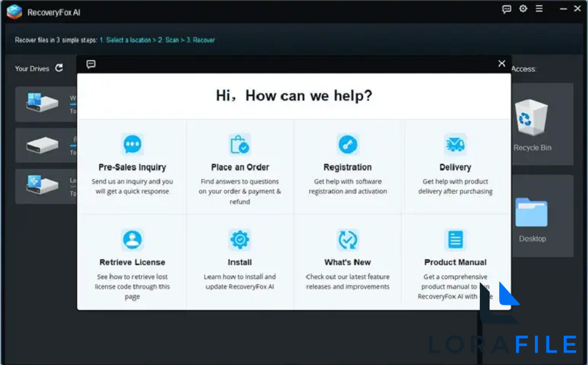Click the Recycle Bin label
This screenshot has height=365, width=588.
click(532, 148)
